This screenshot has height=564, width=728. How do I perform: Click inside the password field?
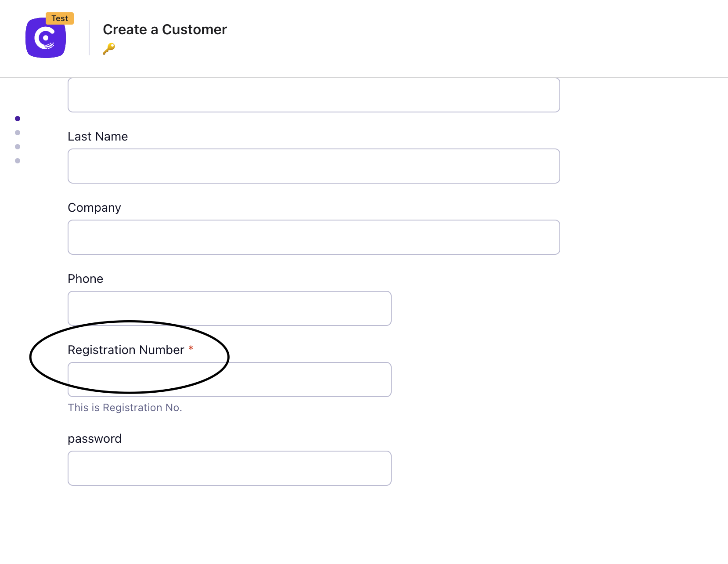(229, 468)
